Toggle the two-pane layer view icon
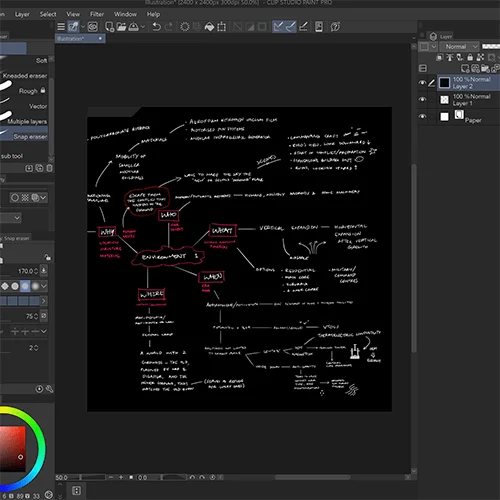The width and height of the screenshot is (500, 500). coord(423,68)
